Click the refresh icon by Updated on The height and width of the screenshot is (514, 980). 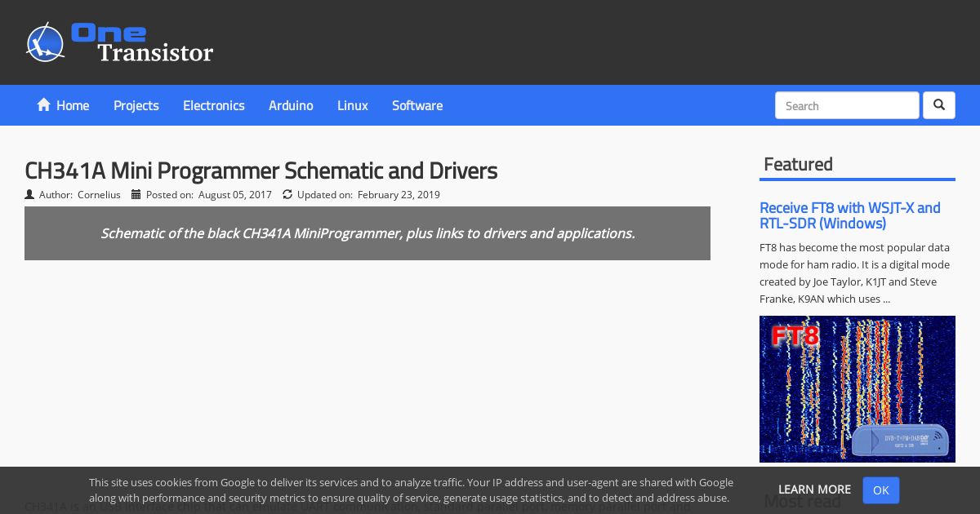287,194
